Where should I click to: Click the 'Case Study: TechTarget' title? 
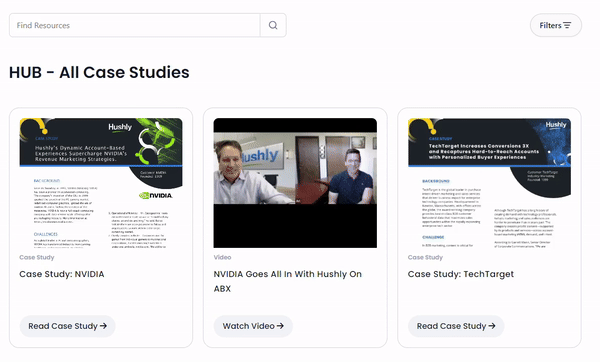(461, 274)
